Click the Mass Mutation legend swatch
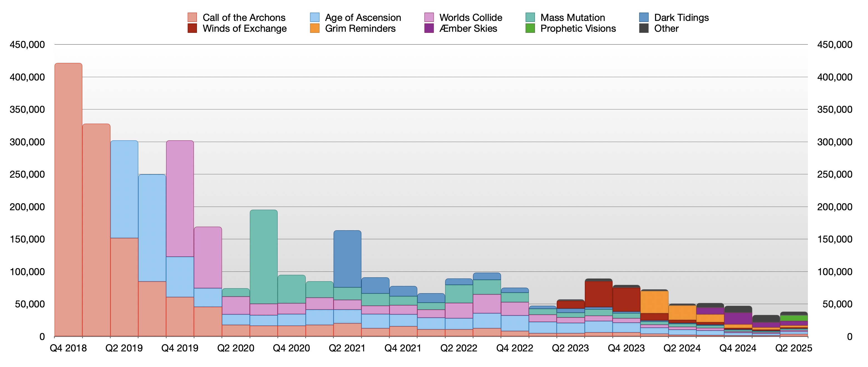 (530, 17)
